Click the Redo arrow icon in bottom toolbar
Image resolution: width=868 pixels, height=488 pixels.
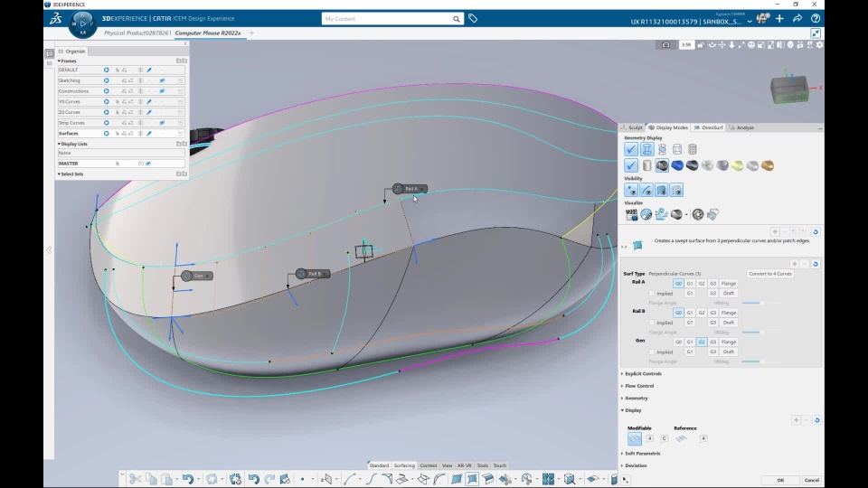[269, 479]
